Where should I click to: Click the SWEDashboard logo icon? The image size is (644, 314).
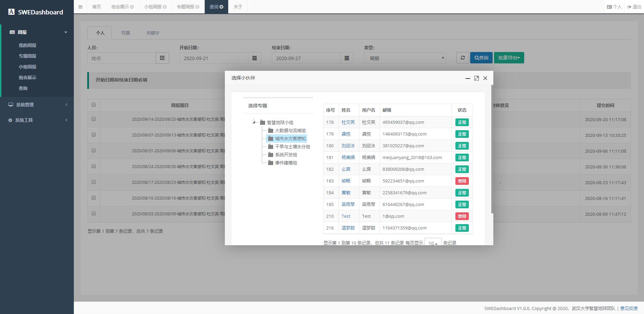[x=11, y=12]
